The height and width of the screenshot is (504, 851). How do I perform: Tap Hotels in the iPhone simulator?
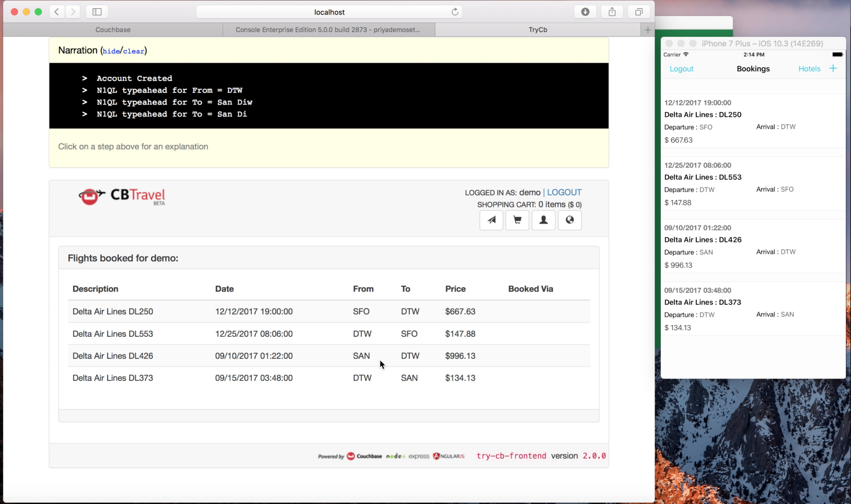pyautogui.click(x=809, y=69)
